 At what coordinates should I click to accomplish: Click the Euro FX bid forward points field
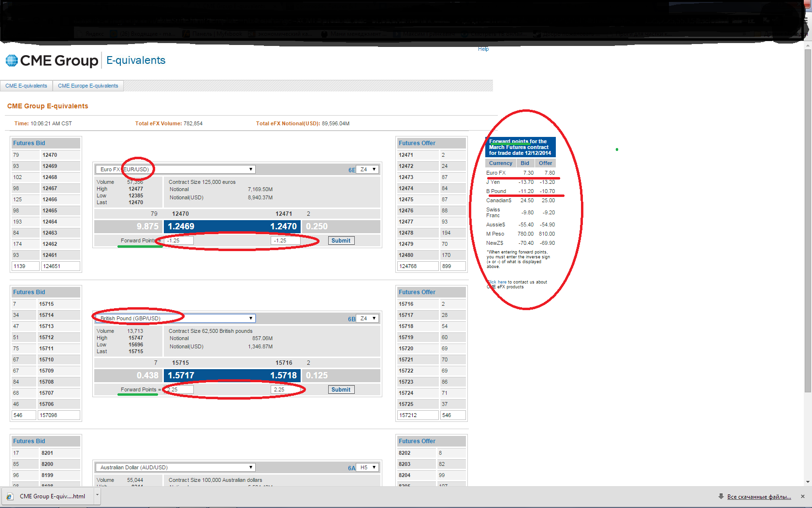tap(179, 240)
